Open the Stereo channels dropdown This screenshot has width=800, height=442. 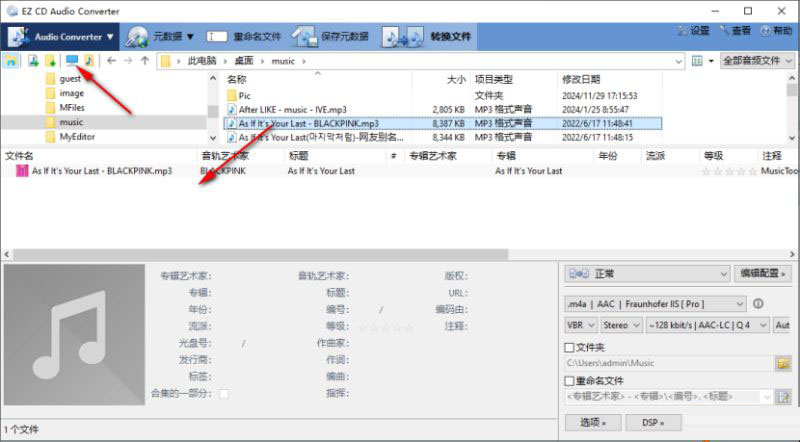coord(621,325)
